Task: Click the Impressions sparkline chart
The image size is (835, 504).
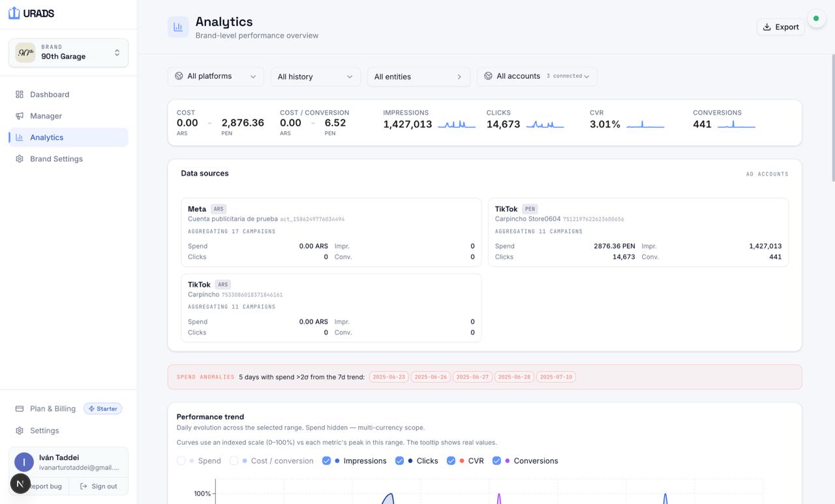Action: click(457, 124)
